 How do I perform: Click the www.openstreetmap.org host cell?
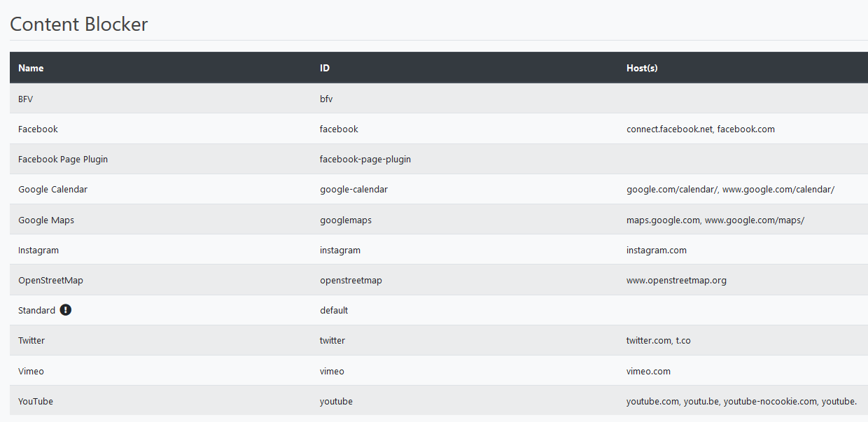(676, 280)
